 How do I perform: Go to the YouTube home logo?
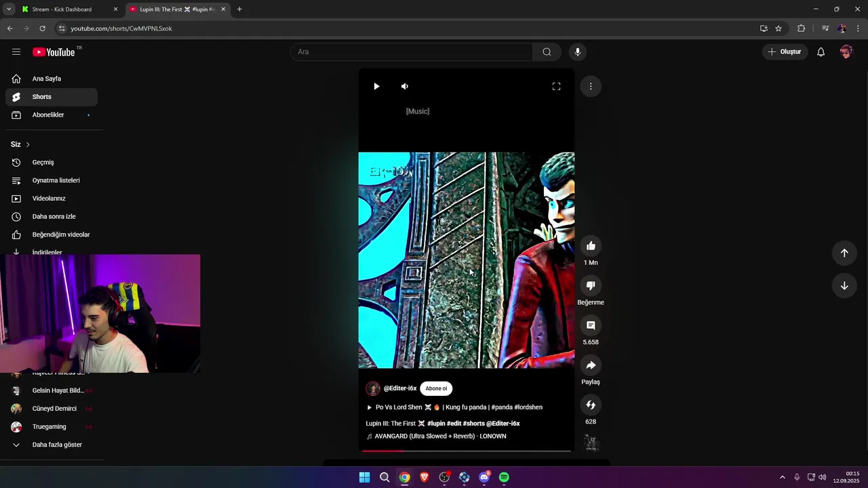pyautogui.click(x=54, y=52)
